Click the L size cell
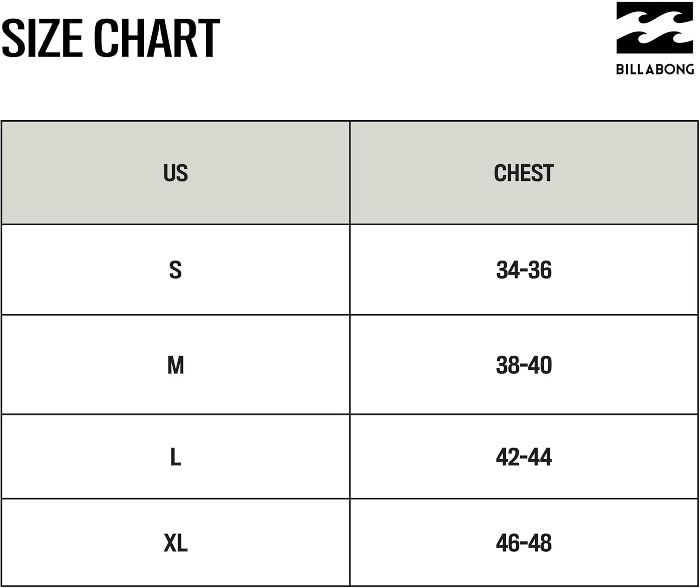 click(x=175, y=457)
